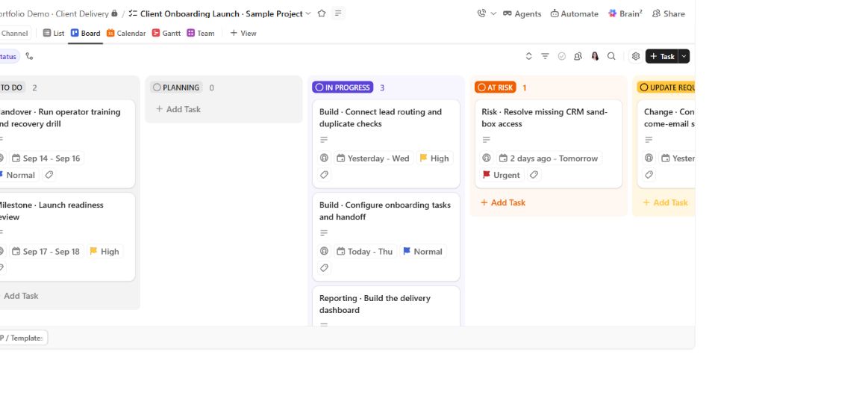Open the Client Delivery breadcrumb
The width and height of the screenshot is (868, 399).
point(82,14)
